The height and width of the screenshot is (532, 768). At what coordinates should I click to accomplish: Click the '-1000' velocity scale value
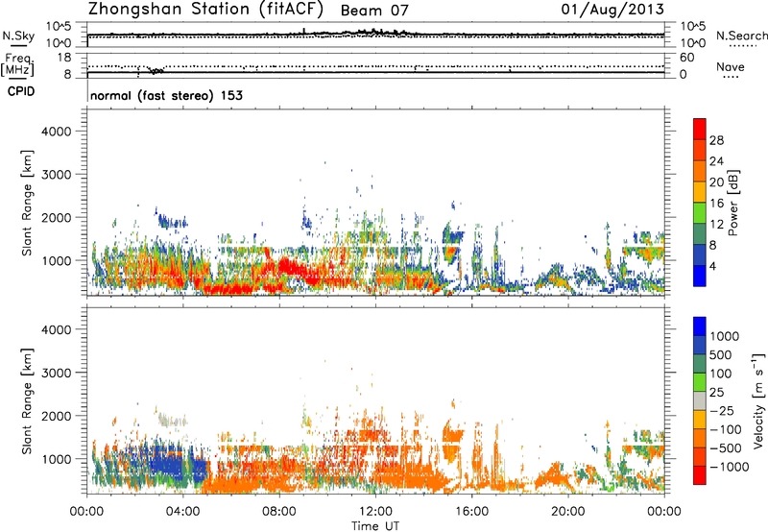[730, 467]
